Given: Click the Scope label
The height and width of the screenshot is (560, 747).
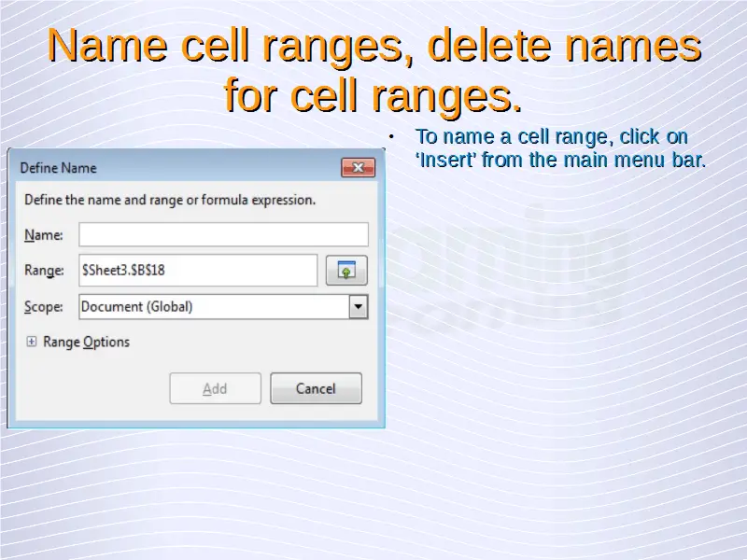Looking at the screenshot, I should 44,307.
